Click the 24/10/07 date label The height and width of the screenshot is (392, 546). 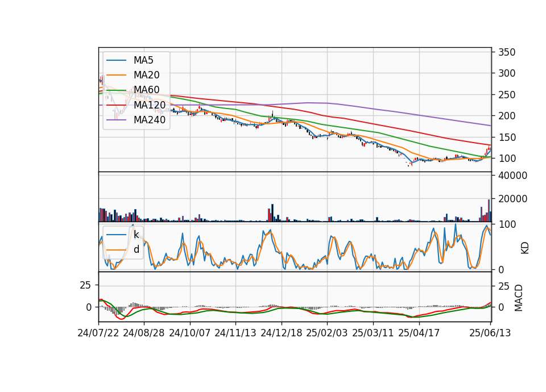click(190, 333)
